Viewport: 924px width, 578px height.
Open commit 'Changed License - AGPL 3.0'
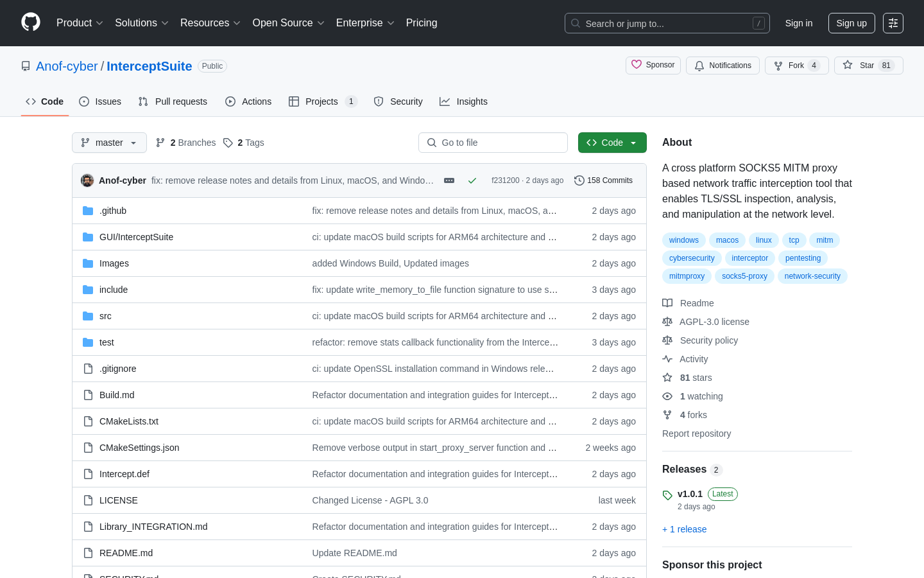(370, 500)
